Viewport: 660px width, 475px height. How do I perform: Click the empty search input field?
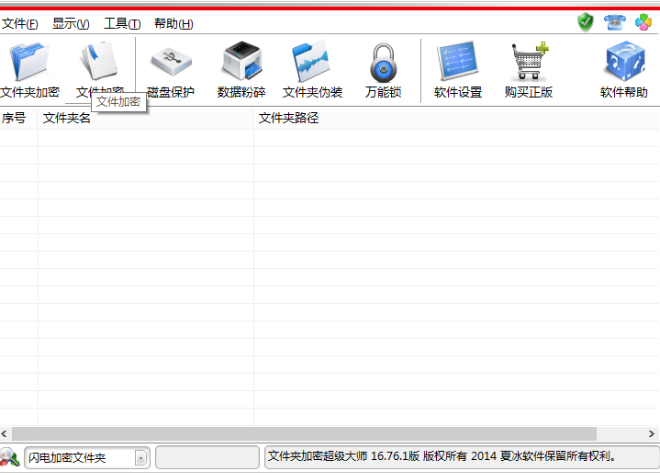pos(207,457)
